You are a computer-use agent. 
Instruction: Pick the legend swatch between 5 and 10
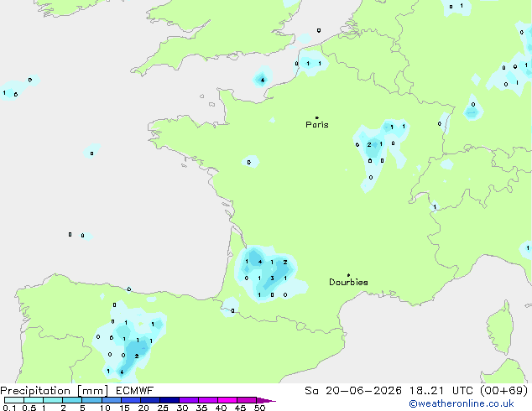coord(91,400)
